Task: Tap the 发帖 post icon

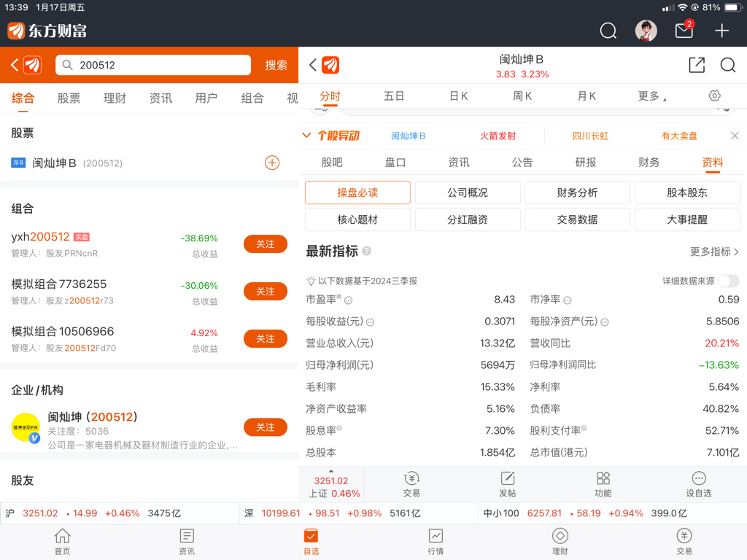Action: click(x=508, y=484)
